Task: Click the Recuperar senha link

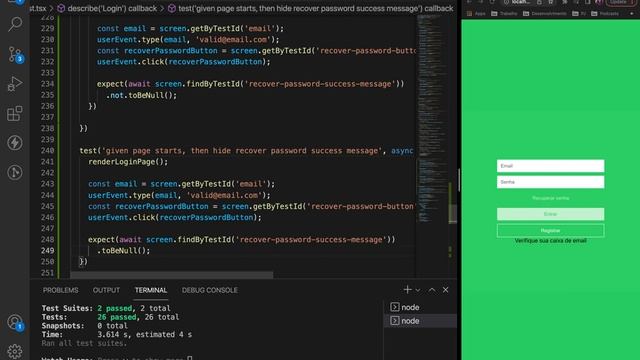Action: pyautogui.click(x=550, y=198)
